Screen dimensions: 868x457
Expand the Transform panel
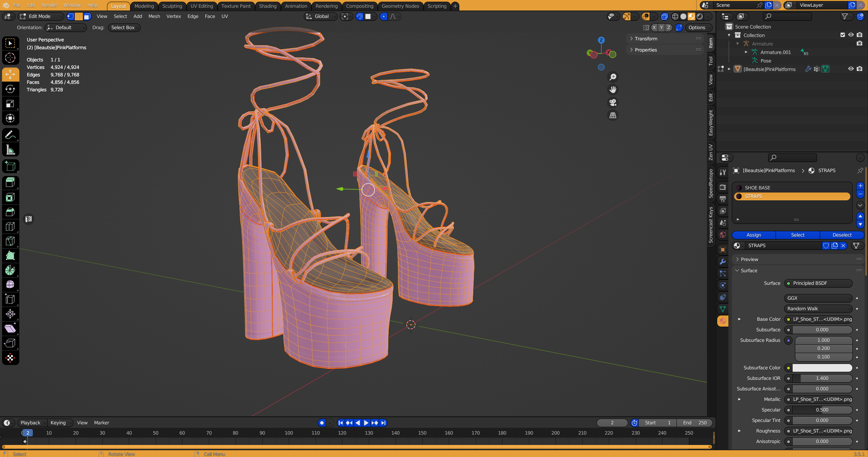pyautogui.click(x=646, y=39)
